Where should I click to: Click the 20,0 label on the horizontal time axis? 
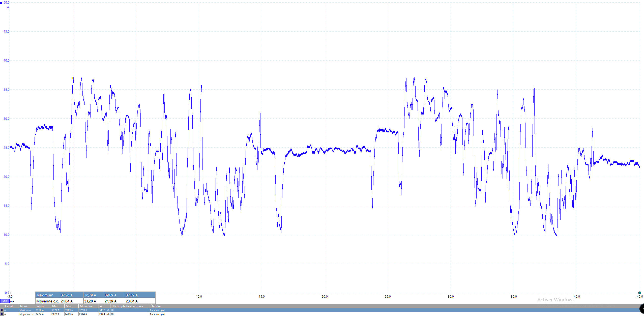point(325,297)
